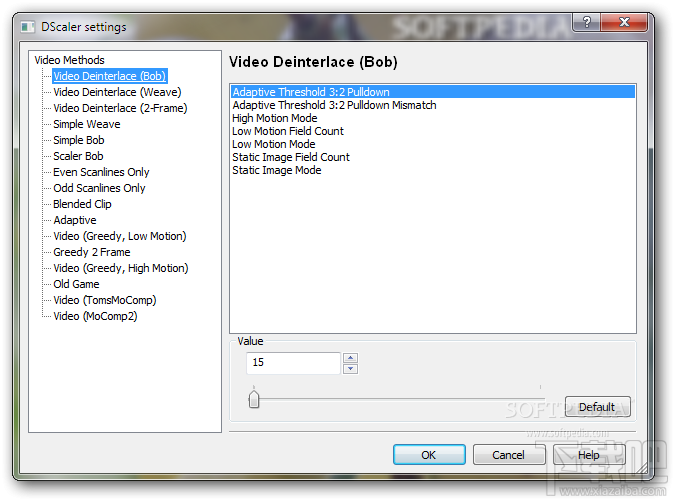This screenshot has width=675, height=501.
Task: Open Help for settings dialog
Action: (x=589, y=455)
